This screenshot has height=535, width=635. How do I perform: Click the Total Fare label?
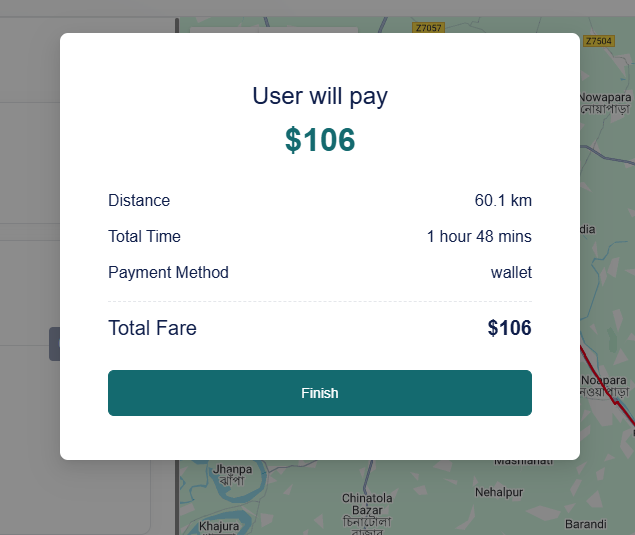click(x=152, y=328)
